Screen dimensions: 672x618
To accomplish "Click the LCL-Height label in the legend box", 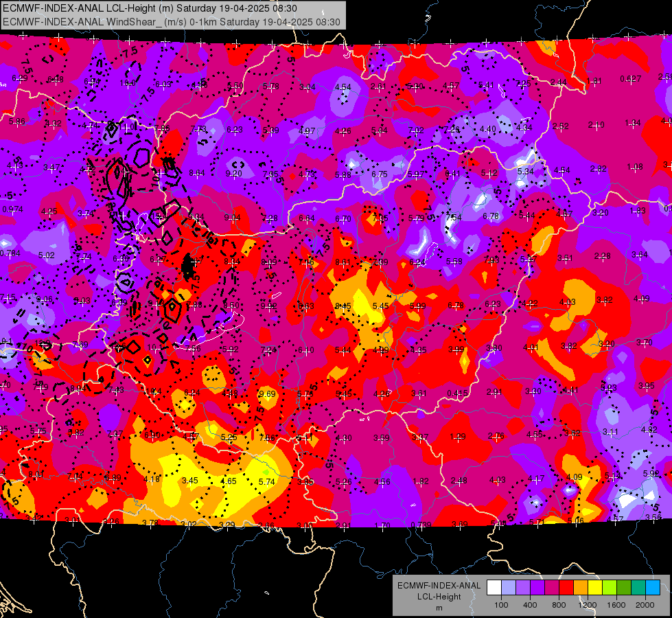I will 439,597.
